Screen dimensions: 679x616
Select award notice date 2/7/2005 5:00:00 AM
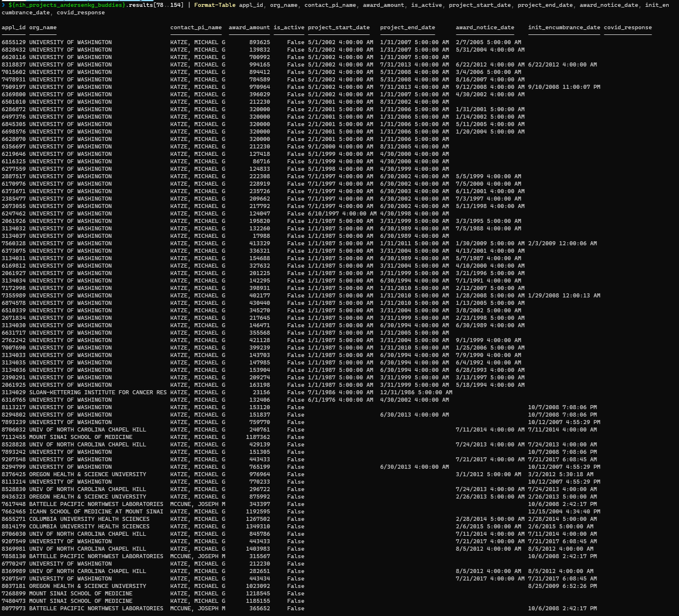pos(489,42)
